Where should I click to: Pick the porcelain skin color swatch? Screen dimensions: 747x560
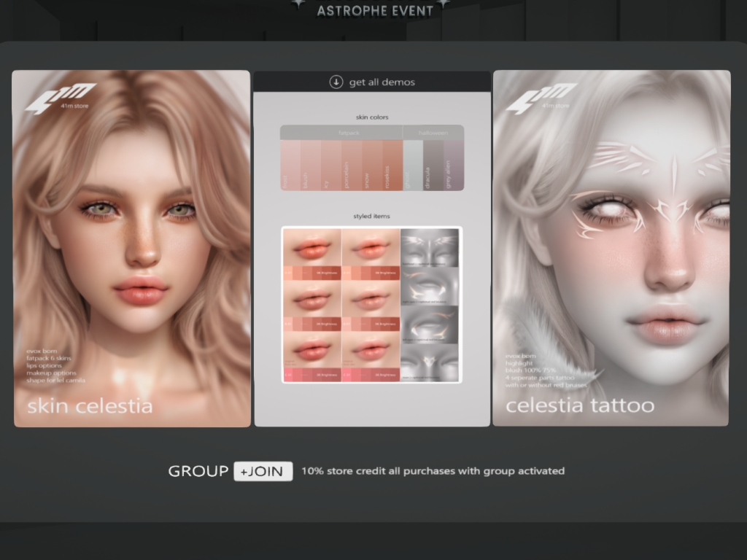(x=352, y=166)
